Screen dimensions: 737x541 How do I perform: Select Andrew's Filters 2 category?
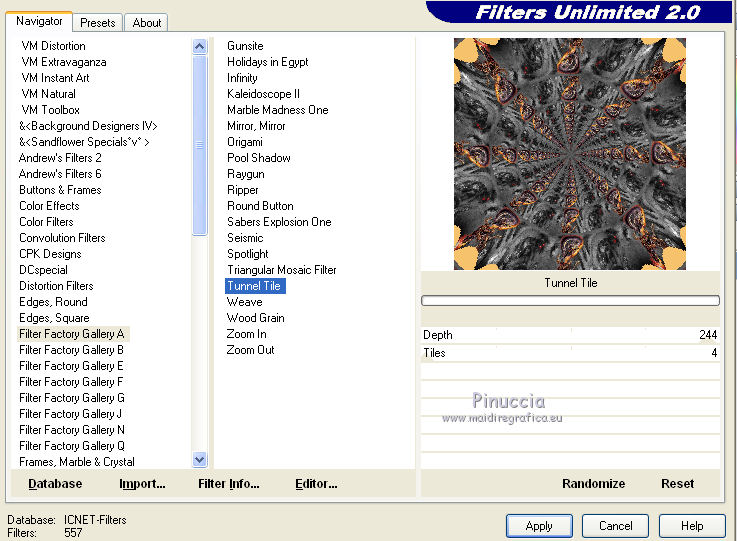pyautogui.click(x=60, y=158)
